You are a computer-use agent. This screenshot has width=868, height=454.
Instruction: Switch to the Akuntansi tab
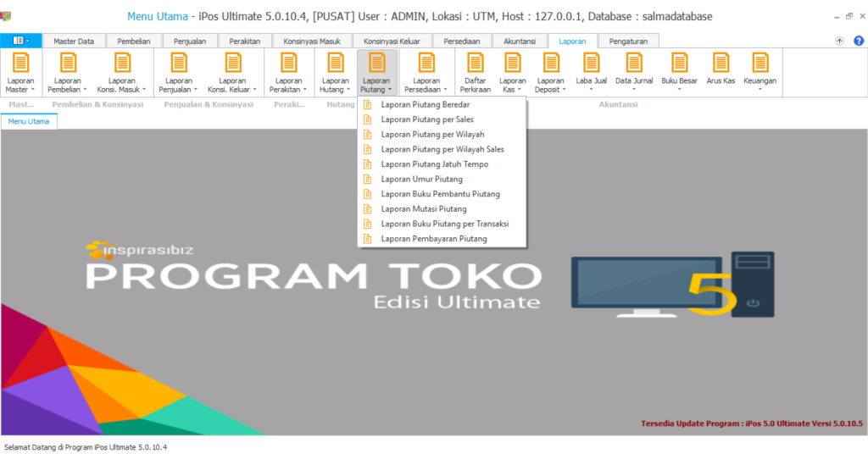tap(520, 41)
